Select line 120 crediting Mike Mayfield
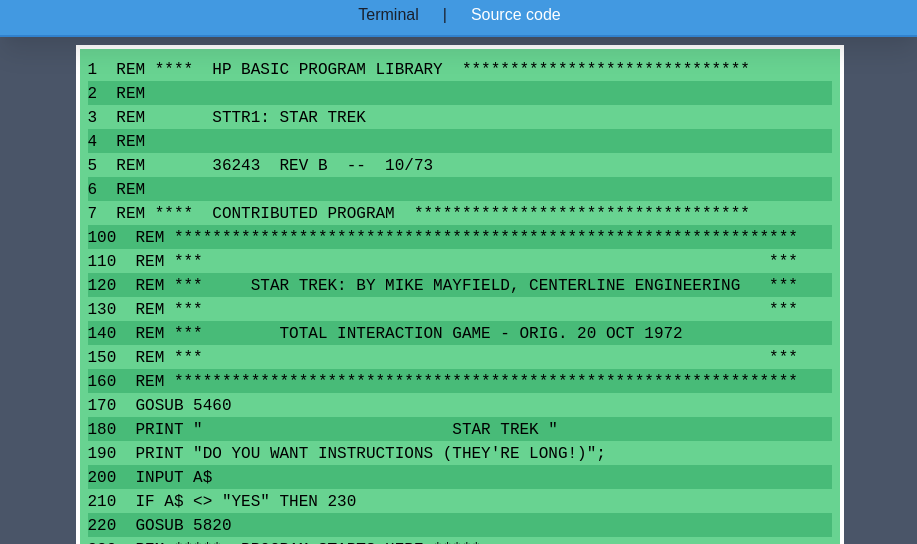This screenshot has width=917, height=544. pyautogui.click(x=460, y=285)
